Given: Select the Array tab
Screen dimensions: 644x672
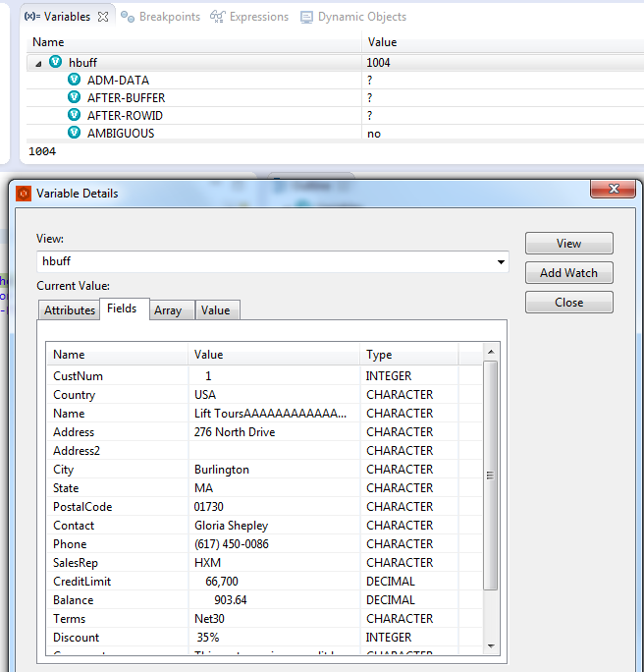Looking at the screenshot, I should pos(173,310).
